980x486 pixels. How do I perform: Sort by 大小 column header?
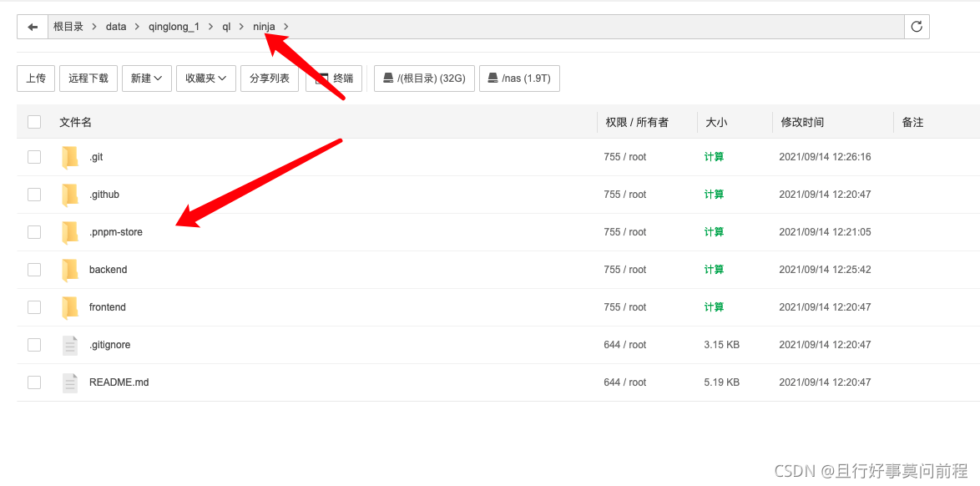[715, 123]
